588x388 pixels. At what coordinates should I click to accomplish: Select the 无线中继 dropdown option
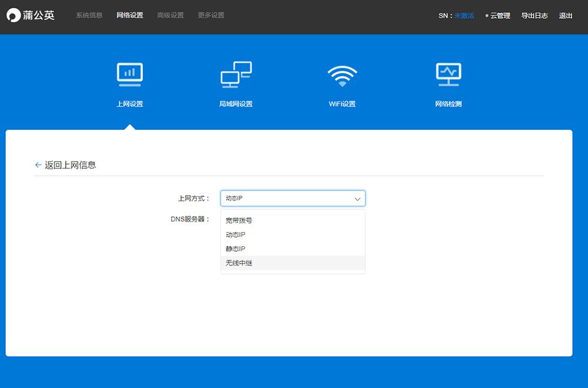coord(239,263)
